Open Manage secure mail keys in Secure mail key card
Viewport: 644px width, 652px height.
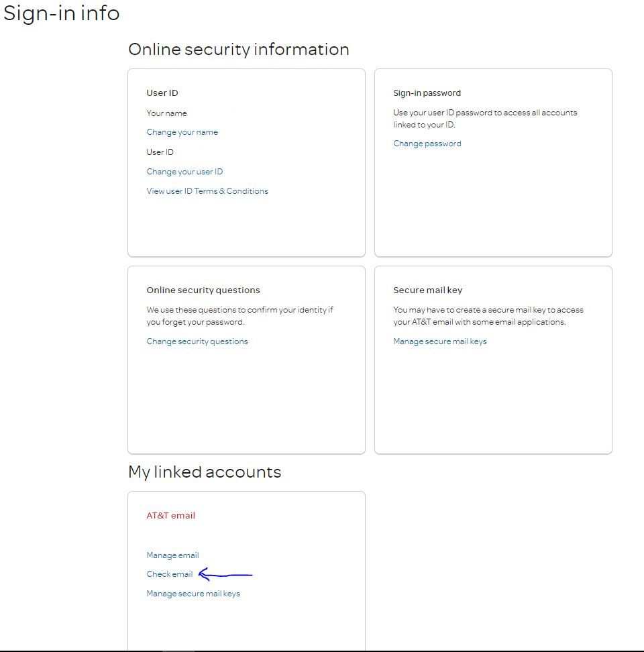coord(440,341)
